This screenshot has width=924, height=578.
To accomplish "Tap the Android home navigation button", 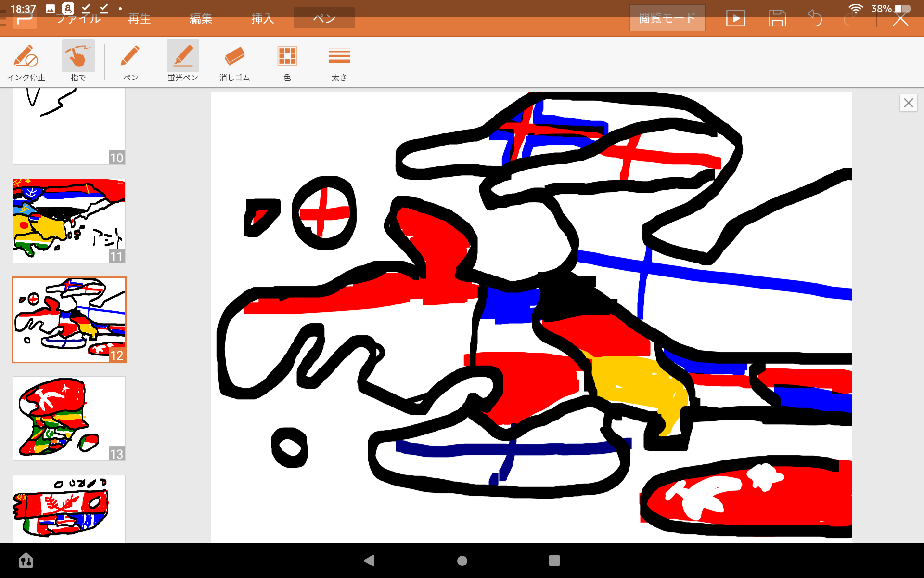I will coord(462,561).
